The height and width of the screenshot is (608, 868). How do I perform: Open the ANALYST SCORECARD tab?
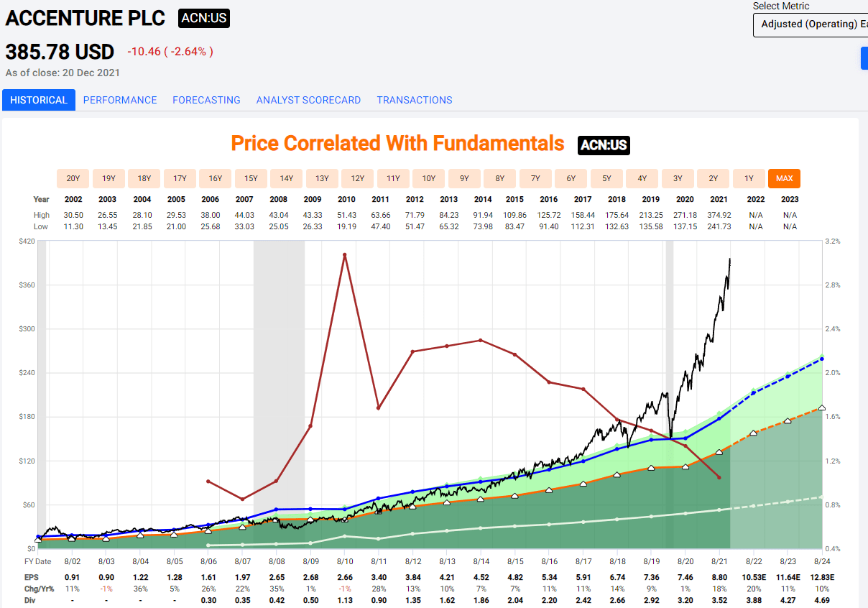coord(308,100)
